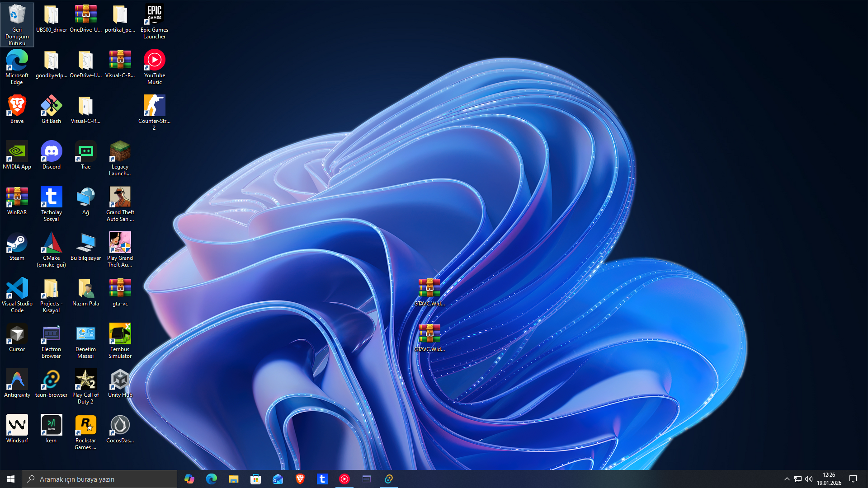The width and height of the screenshot is (868, 488).
Task: Select the Git Bash desktop shortcut
Action: tap(51, 109)
